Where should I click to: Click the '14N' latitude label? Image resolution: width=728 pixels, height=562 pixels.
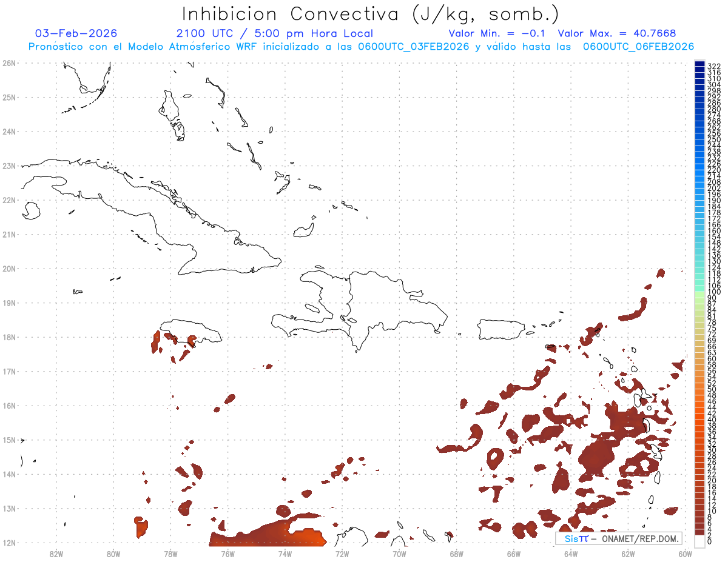click(x=8, y=474)
